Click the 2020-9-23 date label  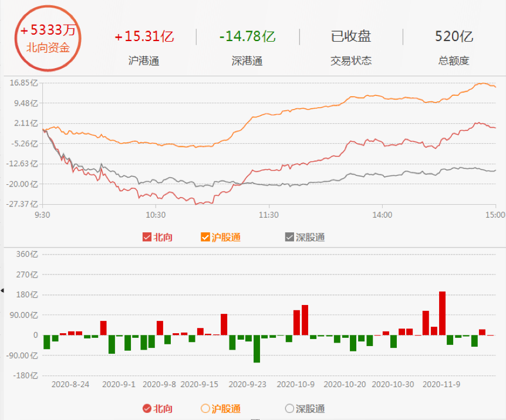pos(248,385)
